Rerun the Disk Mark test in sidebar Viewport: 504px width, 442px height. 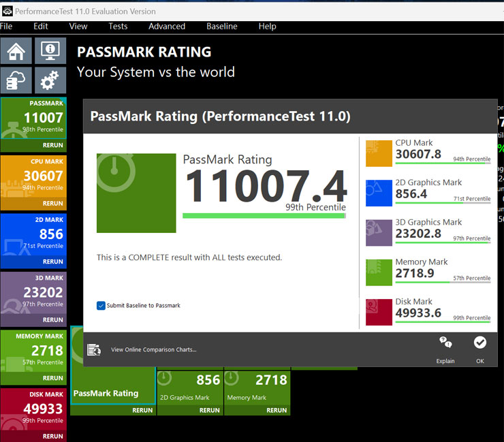tap(52, 437)
